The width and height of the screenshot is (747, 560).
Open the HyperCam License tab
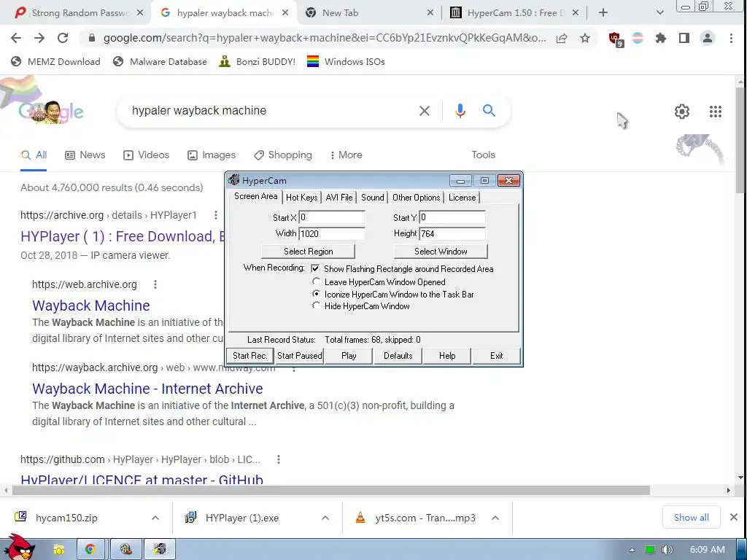(462, 198)
